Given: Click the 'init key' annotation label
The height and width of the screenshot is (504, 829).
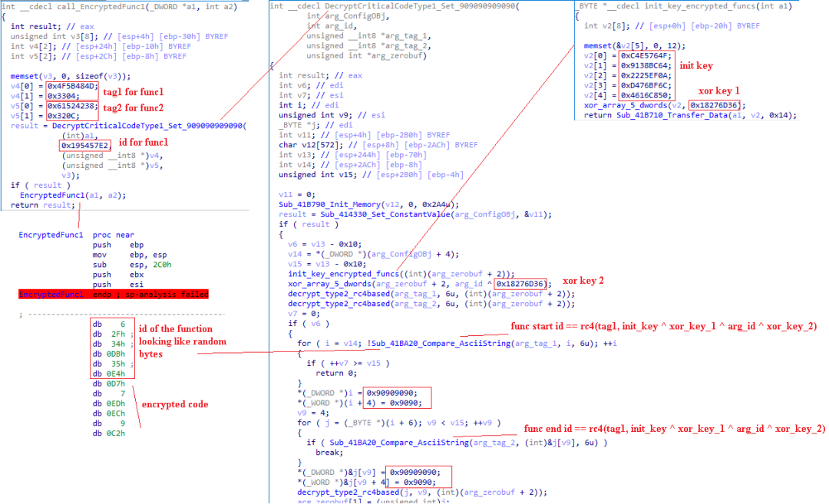Looking at the screenshot, I should tap(697, 64).
